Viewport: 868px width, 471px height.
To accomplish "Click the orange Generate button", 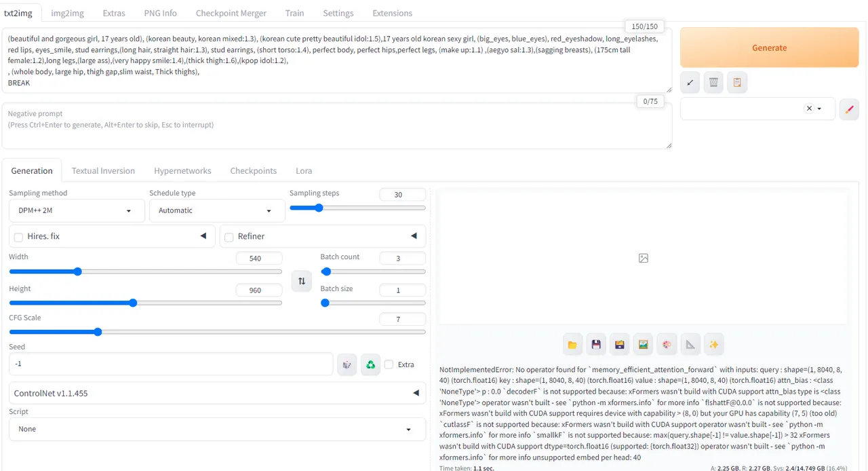I will point(769,48).
